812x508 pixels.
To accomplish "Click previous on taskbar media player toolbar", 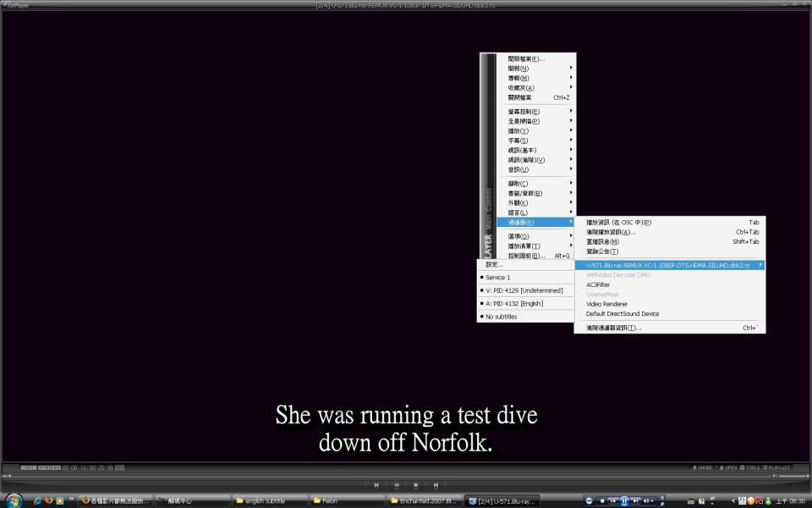I will [613, 500].
